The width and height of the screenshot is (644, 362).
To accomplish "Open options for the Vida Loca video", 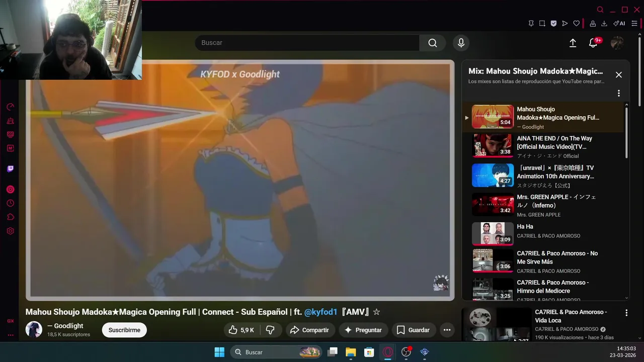I will 626,313.
